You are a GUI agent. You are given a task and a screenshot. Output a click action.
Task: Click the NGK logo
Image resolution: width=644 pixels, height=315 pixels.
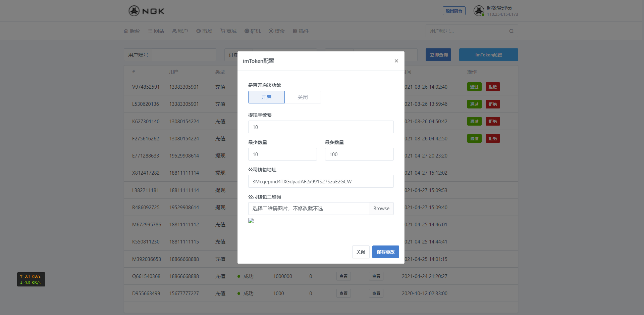(x=147, y=11)
